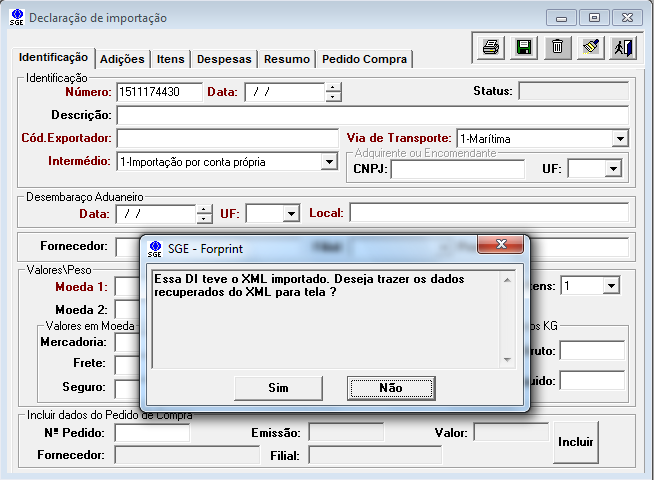Click the exit door icon
Image resolution: width=654 pixels, height=480 pixels.
coord(623,48)
